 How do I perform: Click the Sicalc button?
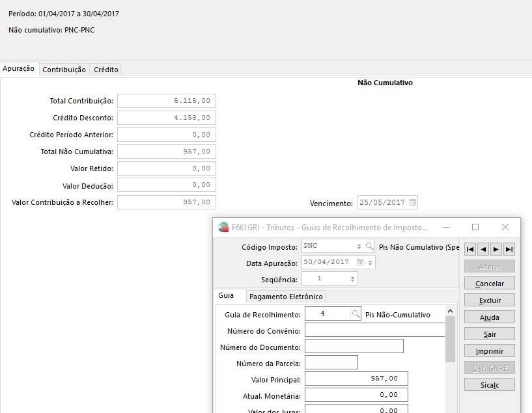490,385
